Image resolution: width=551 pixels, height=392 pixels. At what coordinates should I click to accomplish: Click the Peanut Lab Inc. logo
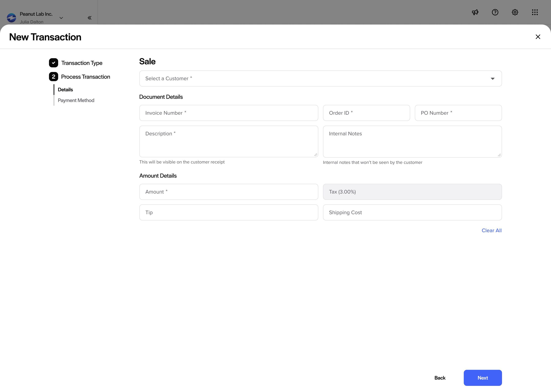pyautogui.click(x=12, y=18)
